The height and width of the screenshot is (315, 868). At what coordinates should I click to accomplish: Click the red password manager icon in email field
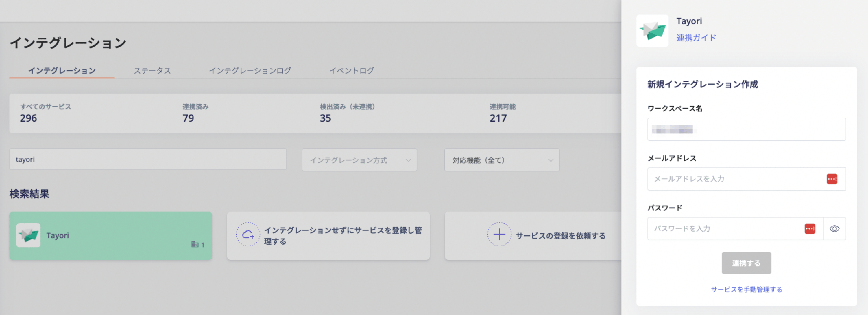[x=832, y=179]
